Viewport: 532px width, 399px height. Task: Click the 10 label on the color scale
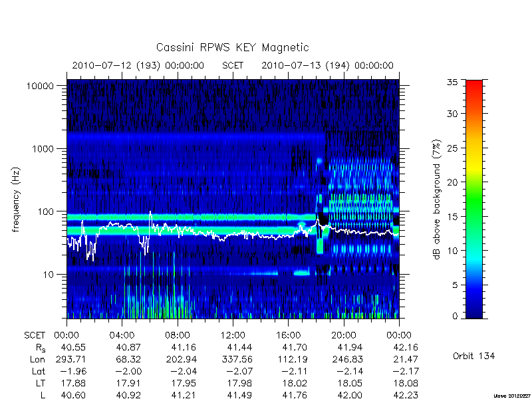(452, 251)
